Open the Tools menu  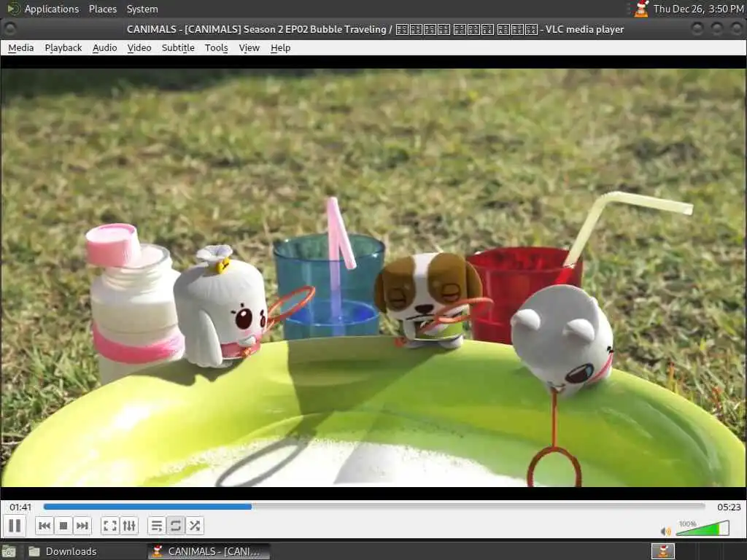[216, 47]
